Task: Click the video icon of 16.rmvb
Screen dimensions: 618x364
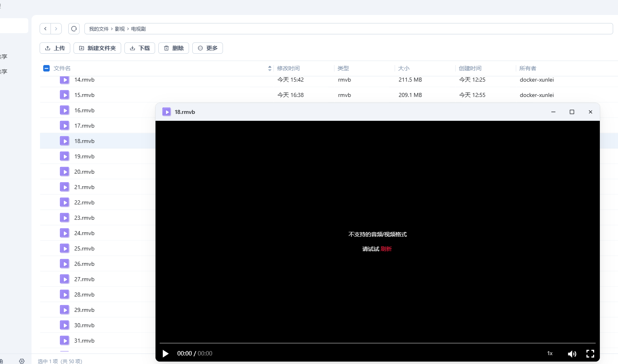Action: (x=65, y=110)
